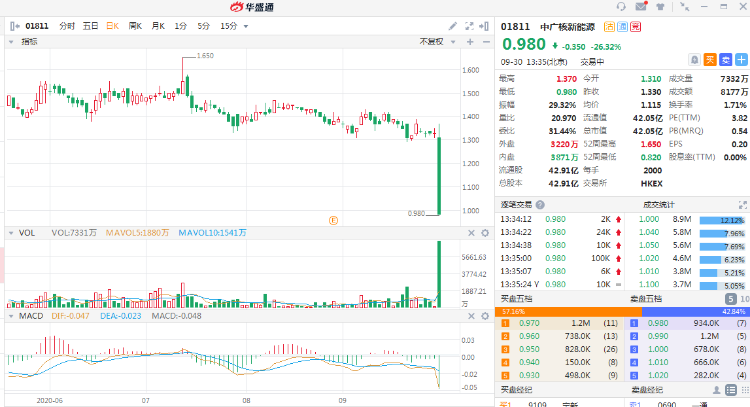Open the skin theme shirt icon
The image size is (750, 407).
pyautogui.click(x=660, y=7)
